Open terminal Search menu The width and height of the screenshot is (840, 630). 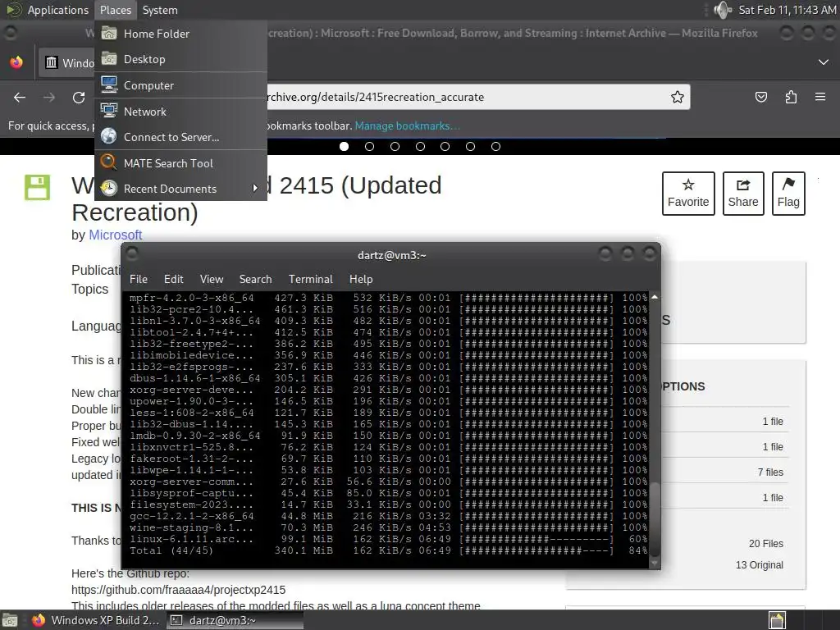click(x=256, y=279)
